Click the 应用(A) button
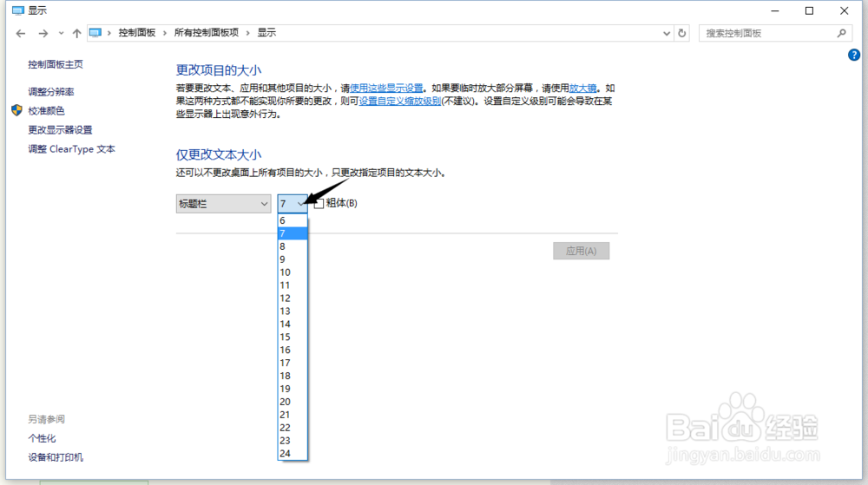 tap(582, 251)
